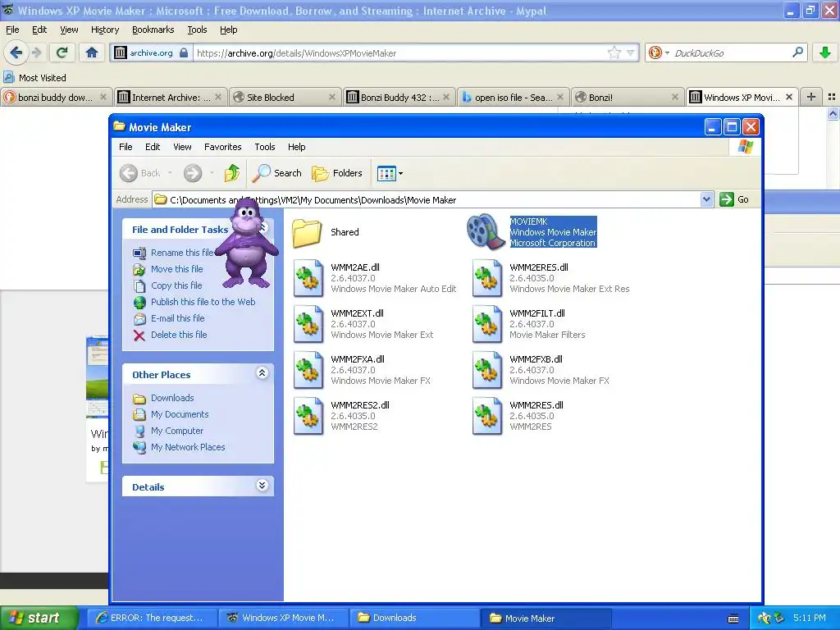Image resolution: width=840 pixels, height=630 pixels.
Task: Open the browser downloads green arrow
Action: point(825,52)
